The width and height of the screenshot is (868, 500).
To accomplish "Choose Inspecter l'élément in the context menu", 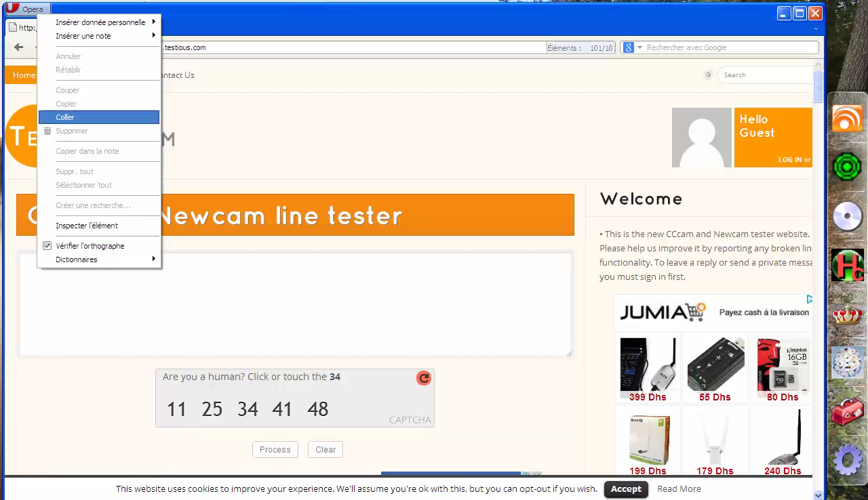I will tap(87, 226).
